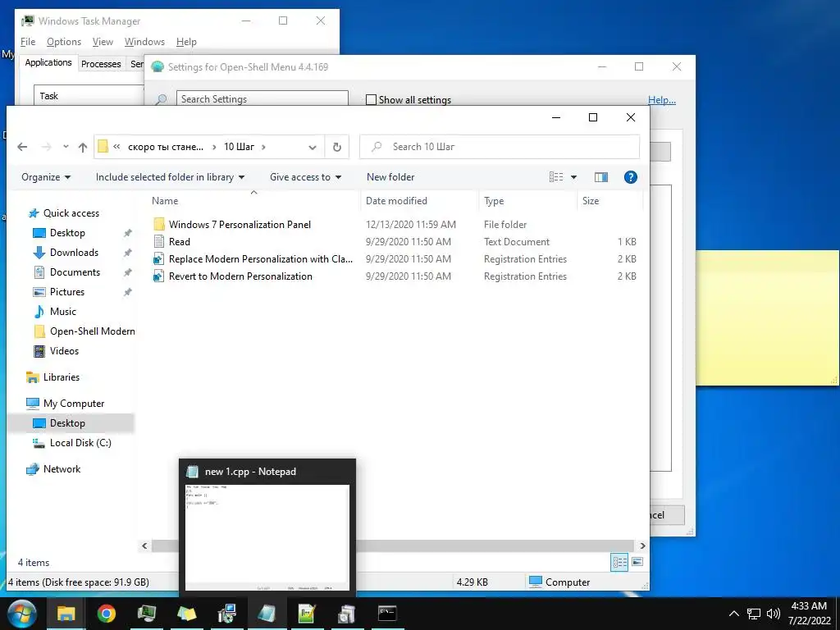840x630 pixels.
Task: Click the network tray icon
Action: click(x=754, y=614)
